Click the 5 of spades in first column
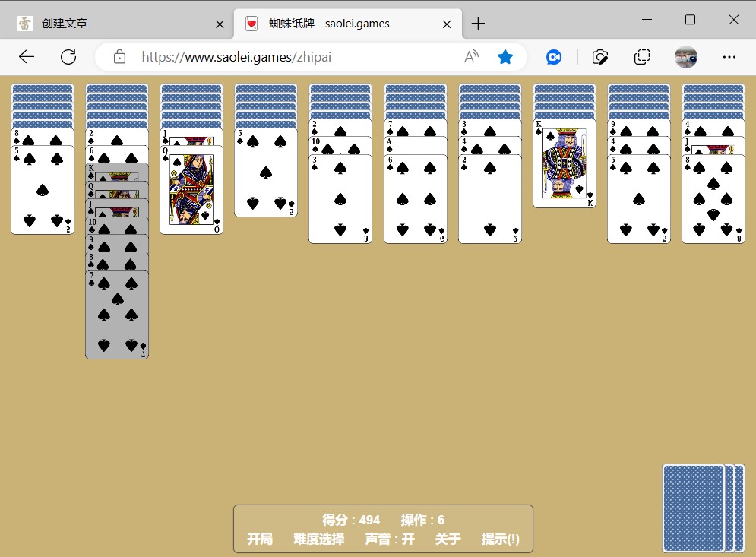The width and height of the screenshot is (756, 557). tap(43, 189)
